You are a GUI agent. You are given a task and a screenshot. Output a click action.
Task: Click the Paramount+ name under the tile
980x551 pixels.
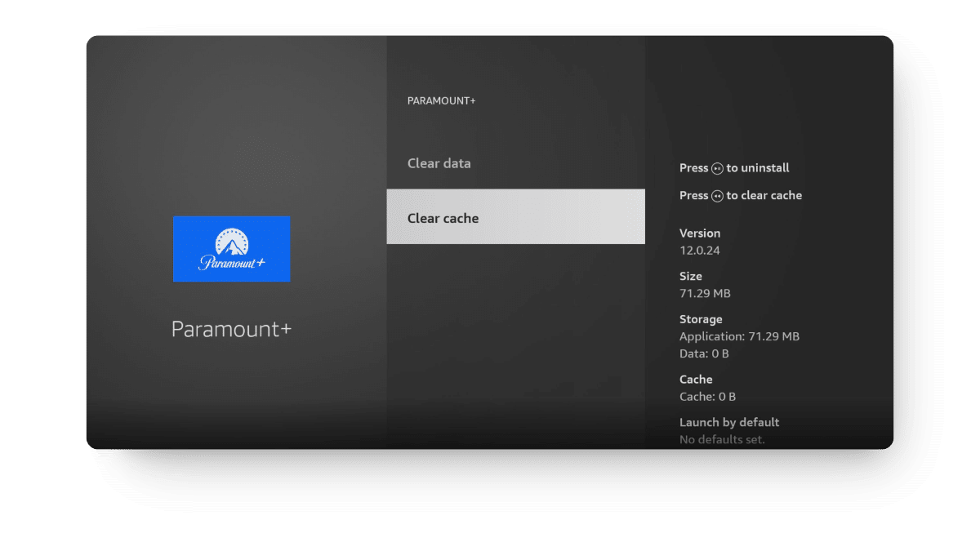(231, 329)
